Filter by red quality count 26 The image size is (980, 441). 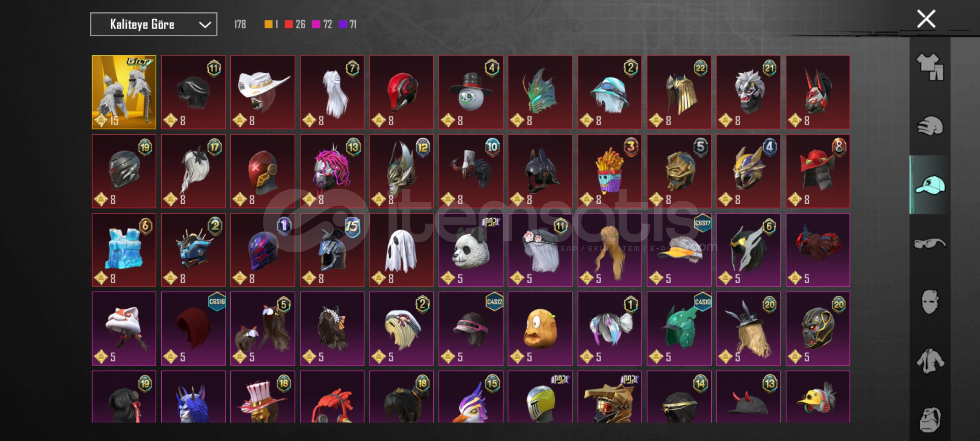pos(295,24)
